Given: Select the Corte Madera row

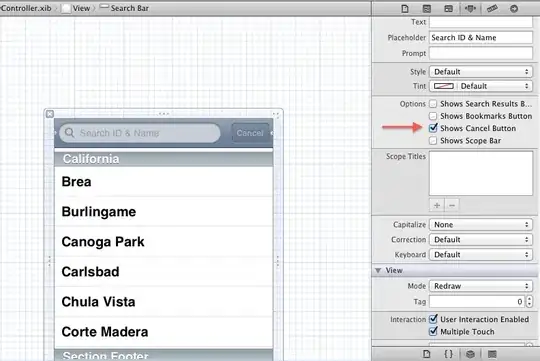Looking at the screenshot, I should click(x=164, y=332).
